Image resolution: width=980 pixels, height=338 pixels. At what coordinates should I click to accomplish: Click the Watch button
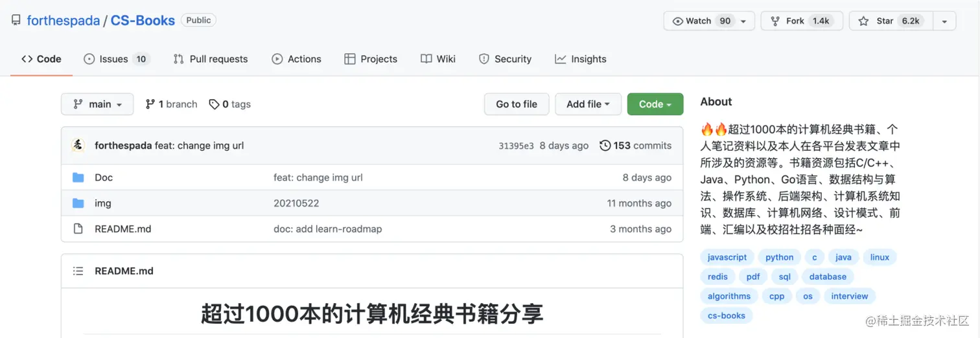709,21
